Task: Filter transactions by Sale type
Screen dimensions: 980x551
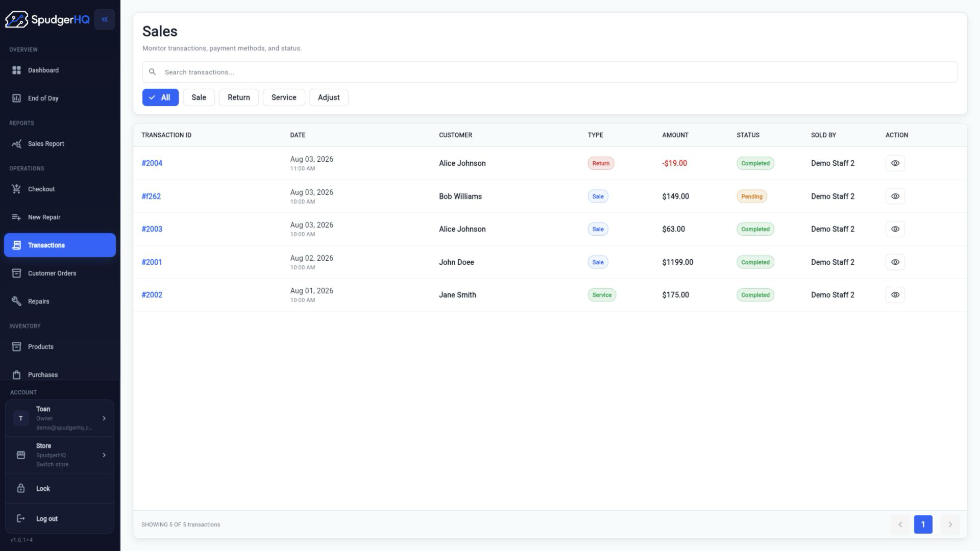Action: click(x=199, y=97)
